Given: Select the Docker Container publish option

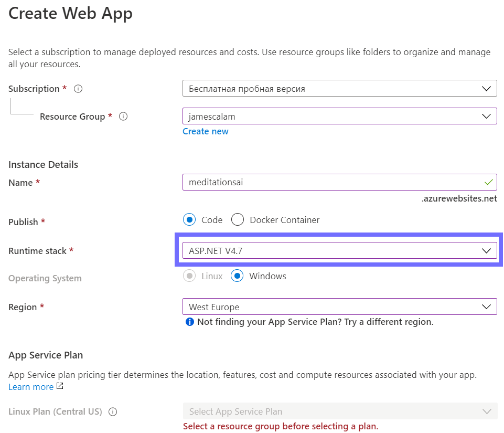Looking at the screenshot, I should click(238, 220).
